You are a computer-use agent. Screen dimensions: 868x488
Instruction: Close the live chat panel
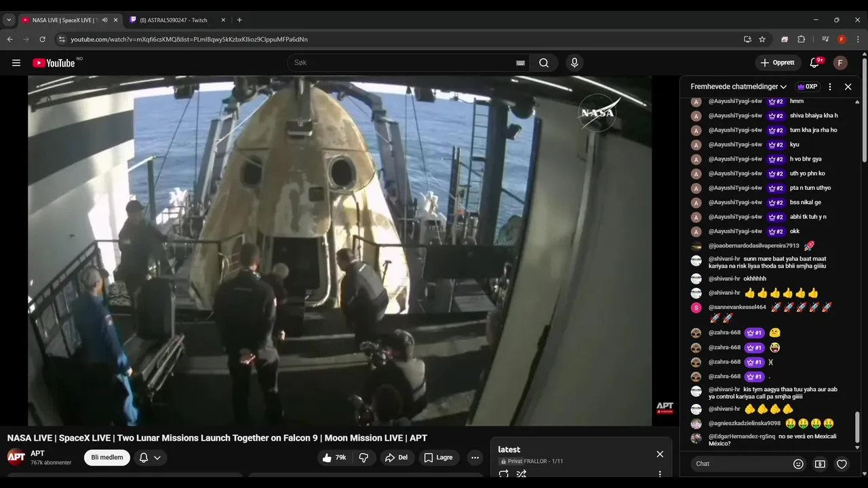(x=848, y=87)
